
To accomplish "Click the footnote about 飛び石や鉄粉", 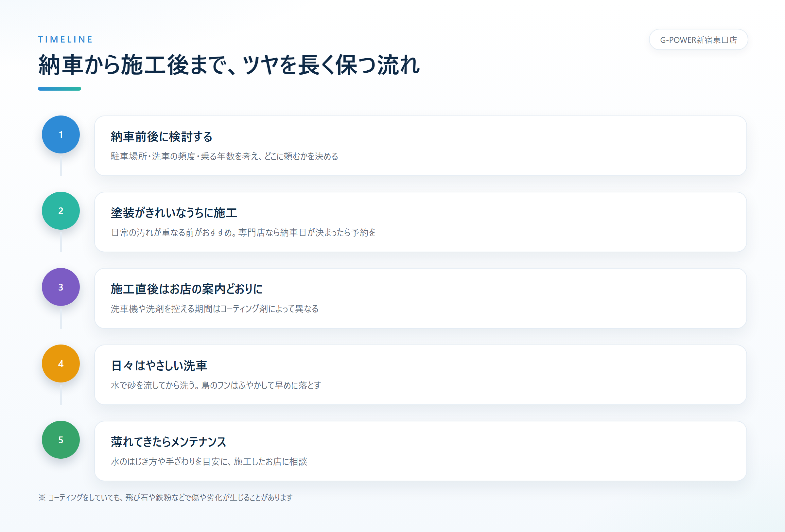I will (165, 498).
